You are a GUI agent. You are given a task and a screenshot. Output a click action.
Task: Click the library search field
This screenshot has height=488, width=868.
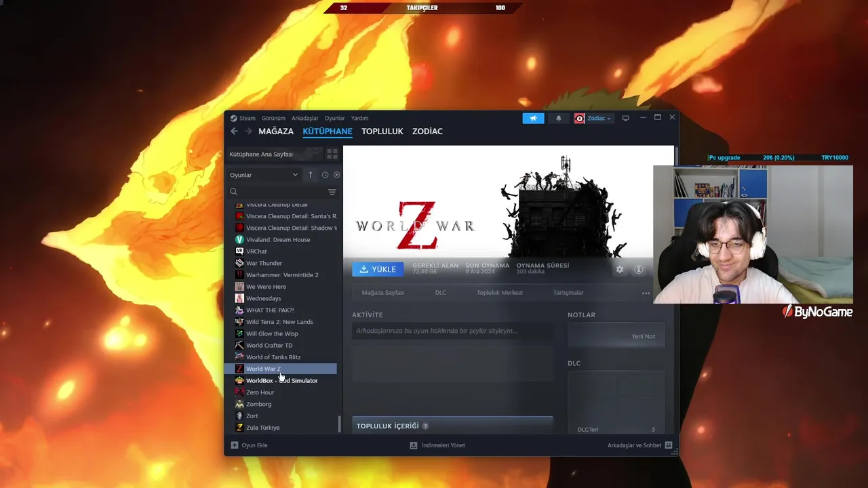(x=277, y=192)
